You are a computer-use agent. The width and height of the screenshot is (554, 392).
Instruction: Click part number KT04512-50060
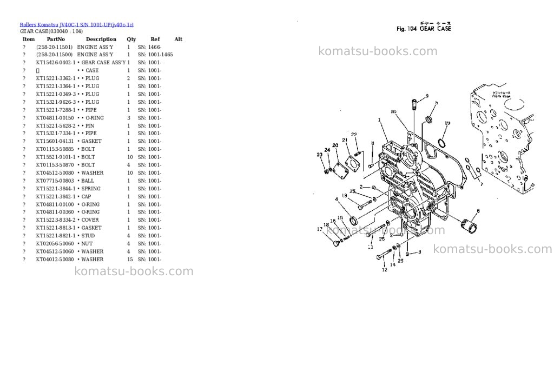tap(55, 251)
